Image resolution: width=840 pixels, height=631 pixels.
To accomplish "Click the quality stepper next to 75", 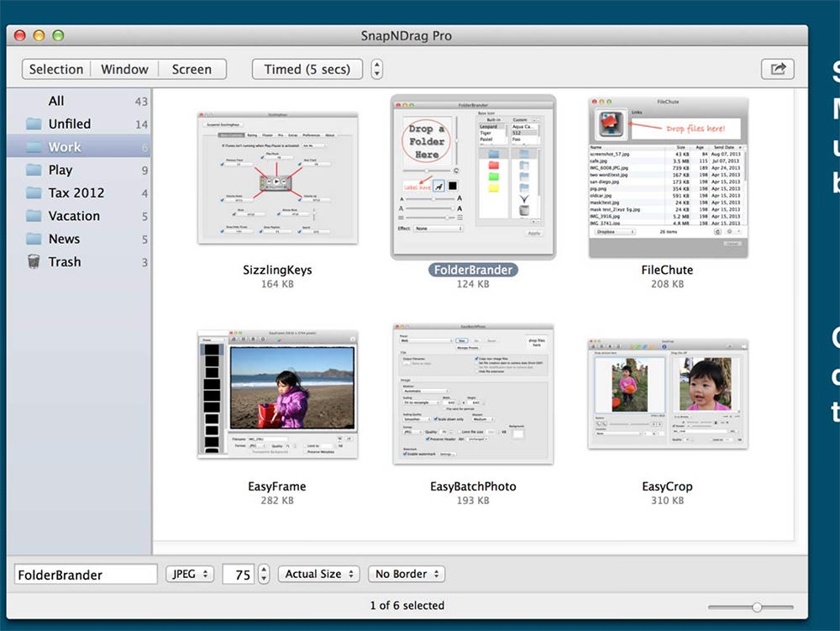I will 264,574.
